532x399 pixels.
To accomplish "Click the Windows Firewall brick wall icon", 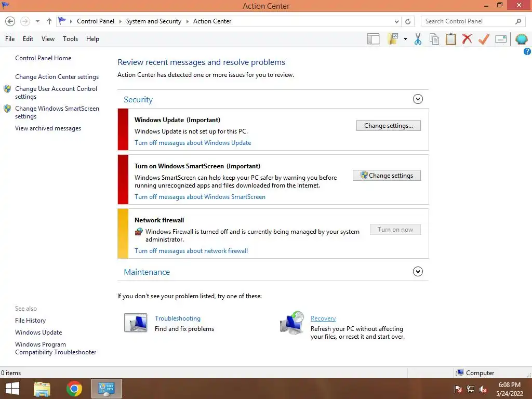I will coord(139,232).
